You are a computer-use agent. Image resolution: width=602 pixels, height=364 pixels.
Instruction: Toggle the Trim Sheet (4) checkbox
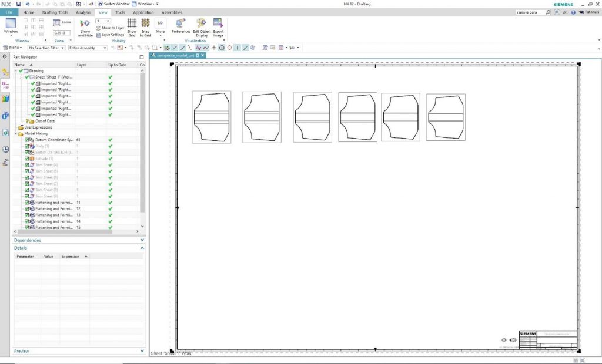27,165
